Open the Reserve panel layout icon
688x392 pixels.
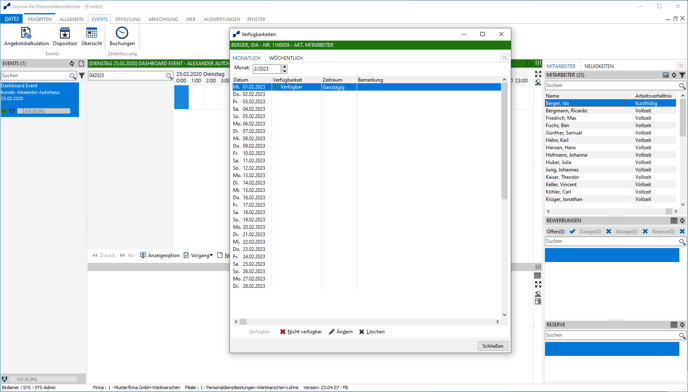(x=674, y=325)
